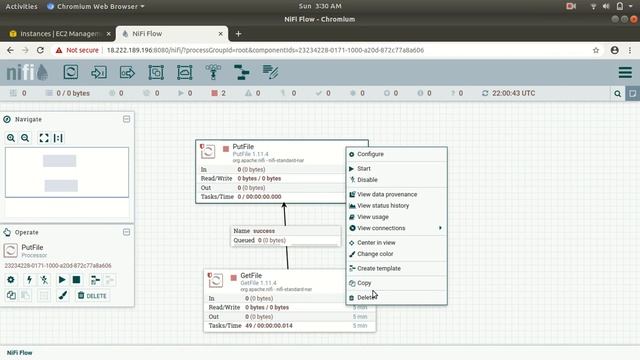The width and height of the screenshot is (640, 360).
Task: Collapse the Navigate panel
Action: (x=127, y=119)
